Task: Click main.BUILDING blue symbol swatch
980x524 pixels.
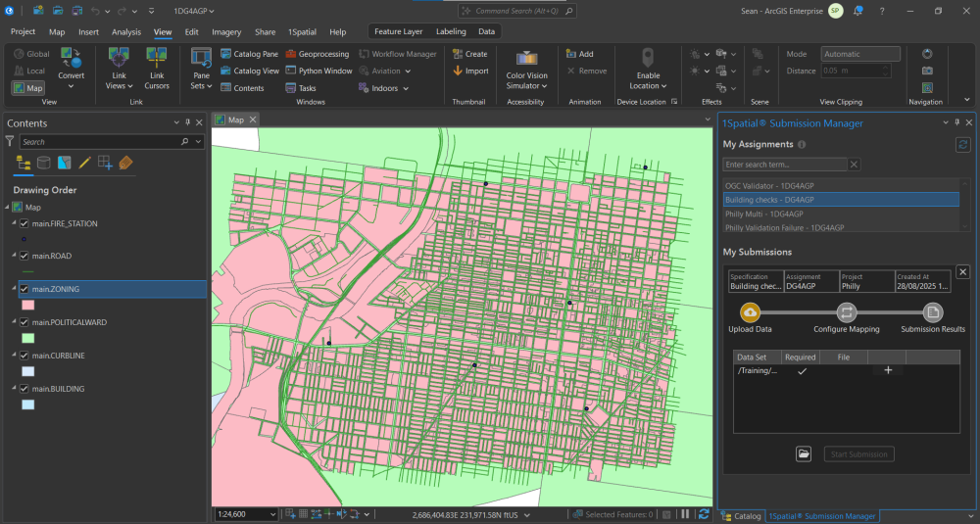Action: click(28, 405)
